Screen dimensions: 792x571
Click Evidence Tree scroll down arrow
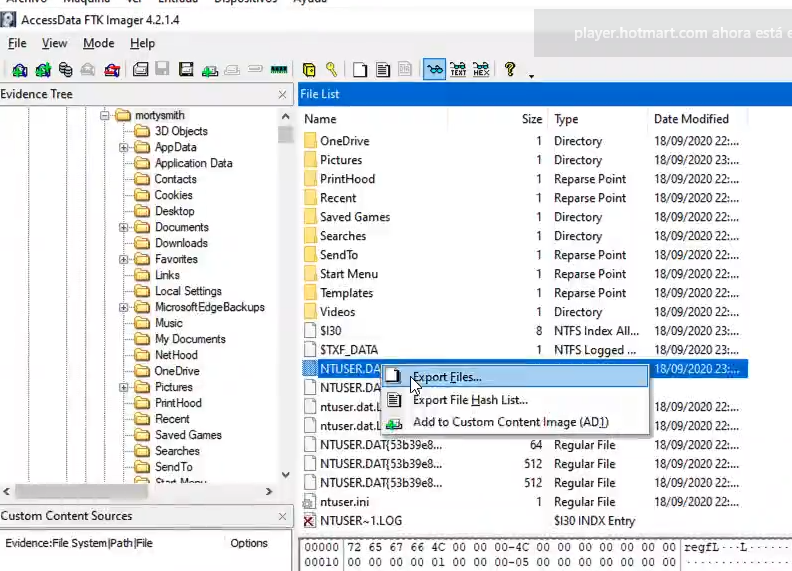285,474
